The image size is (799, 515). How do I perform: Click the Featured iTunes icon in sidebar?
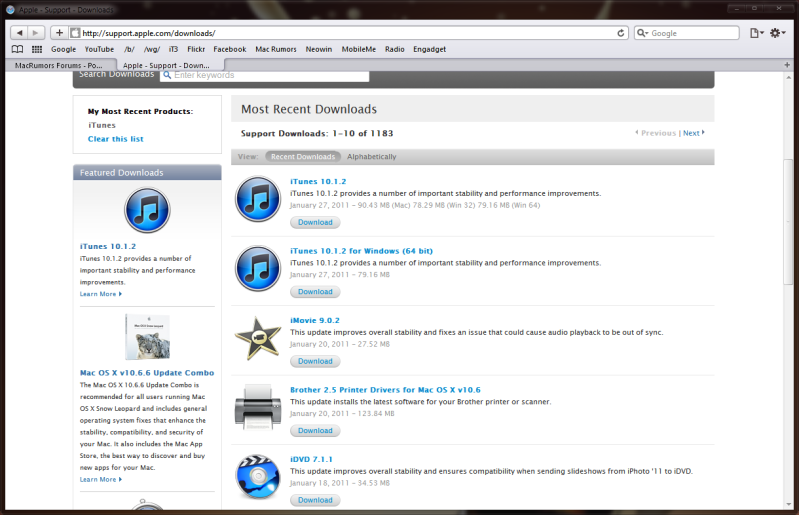[x=147, y=210]
